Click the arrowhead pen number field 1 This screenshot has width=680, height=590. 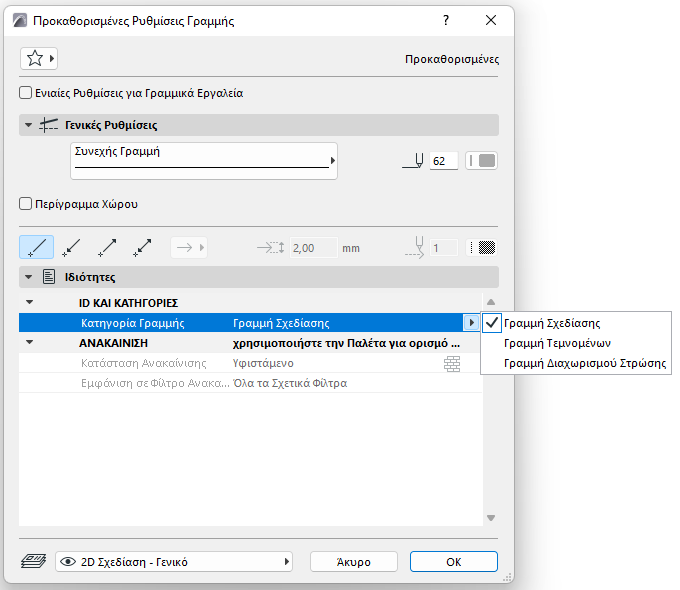point(443,248)
